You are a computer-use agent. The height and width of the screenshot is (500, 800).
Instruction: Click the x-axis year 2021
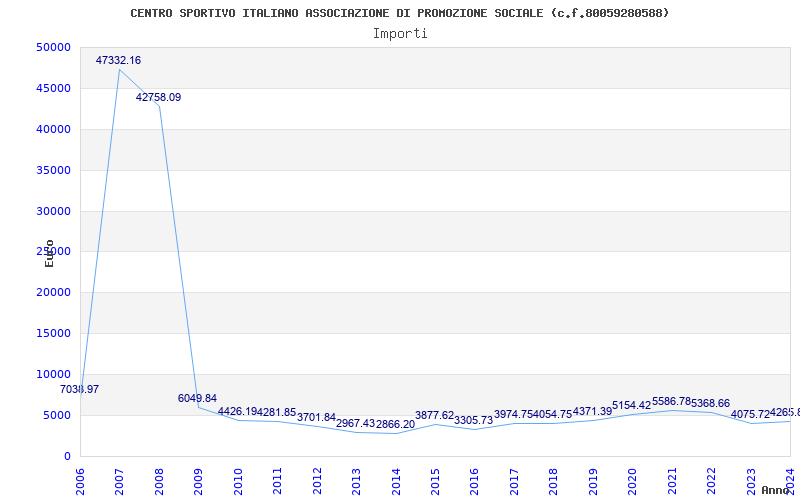coord(672,482)
